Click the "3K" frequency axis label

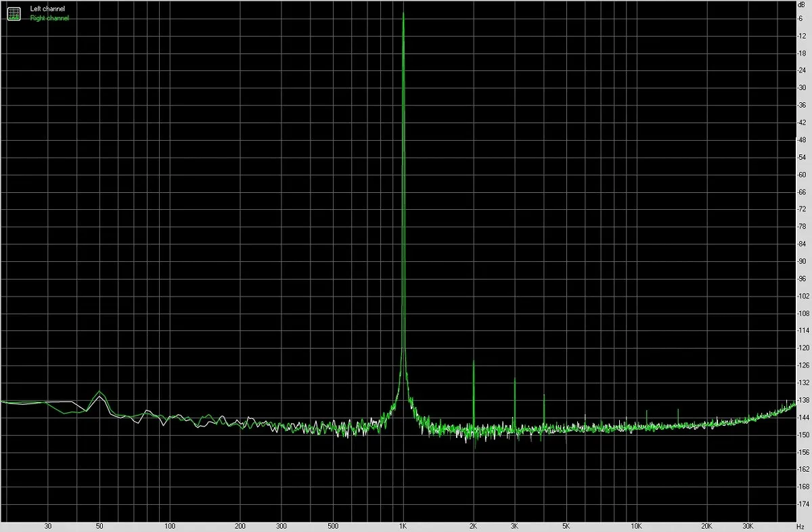(515, 525)
